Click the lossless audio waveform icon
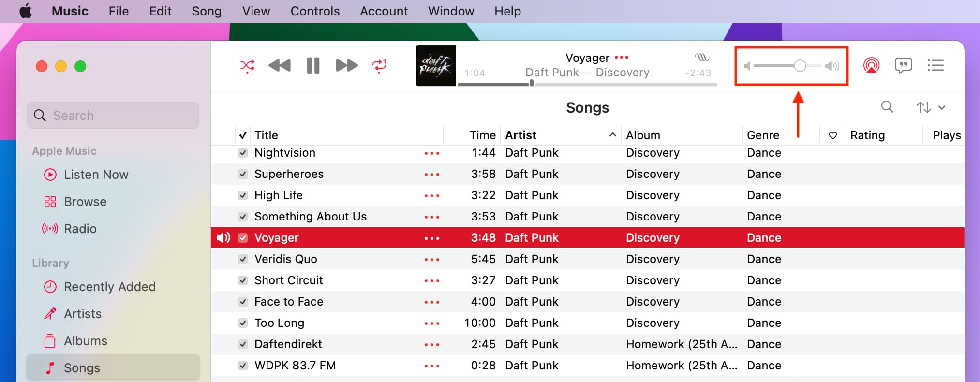Screen dimensions: 980x382 pyautogui.click(x=702, y=57)
